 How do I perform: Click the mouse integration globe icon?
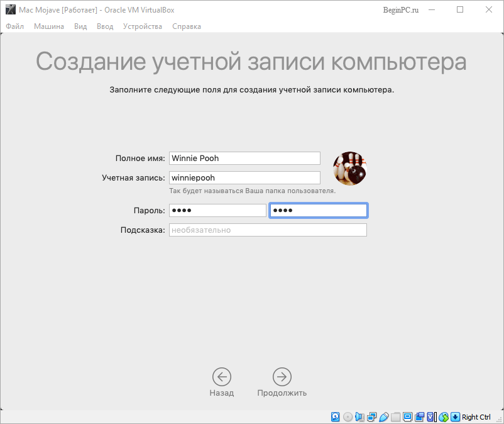(444, 417)
